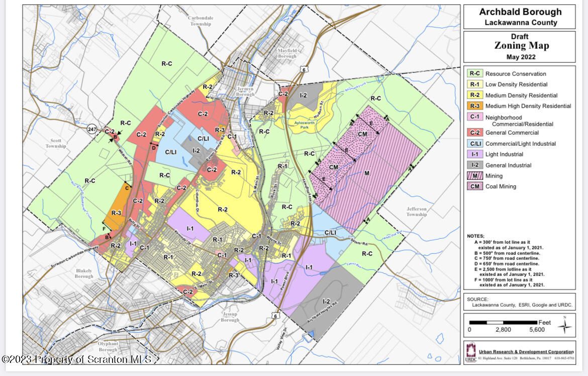Click the Low Density Residential legend label
Viewport: 588px width, 376px height.
(516, 84)
